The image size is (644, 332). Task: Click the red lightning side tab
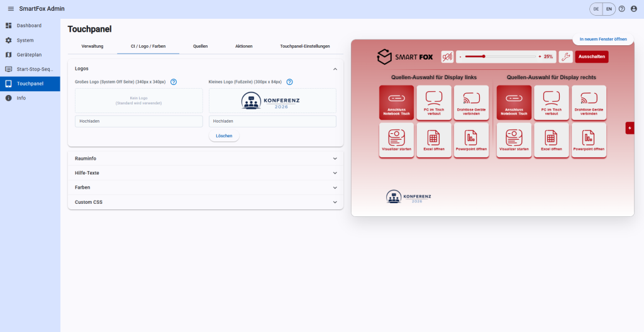(630, 128)
